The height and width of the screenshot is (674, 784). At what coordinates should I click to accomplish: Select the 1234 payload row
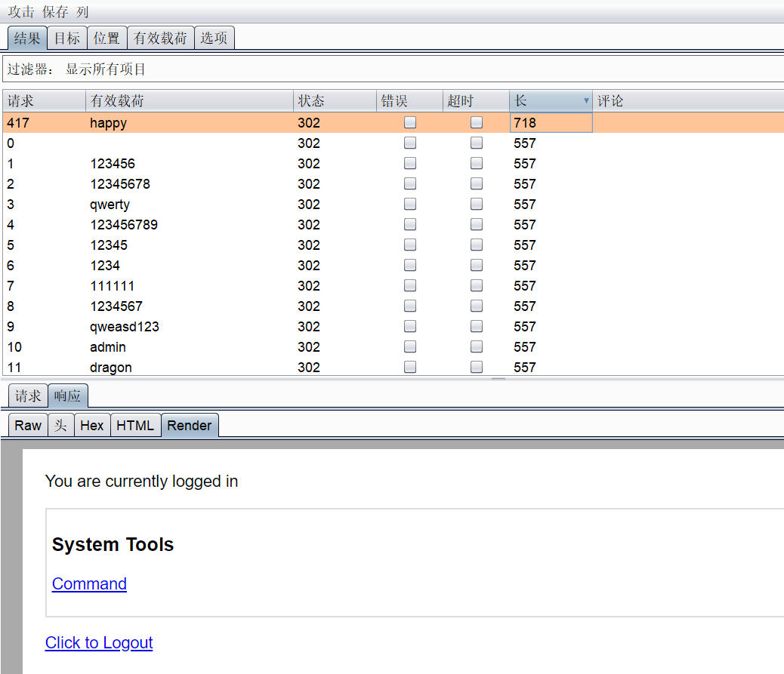[393, 266]
